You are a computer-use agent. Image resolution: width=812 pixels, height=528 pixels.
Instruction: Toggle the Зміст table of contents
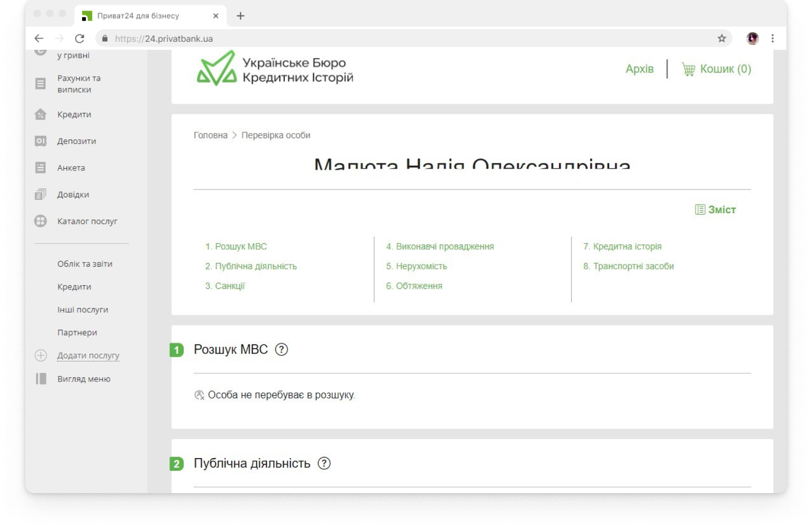point(716,210)
